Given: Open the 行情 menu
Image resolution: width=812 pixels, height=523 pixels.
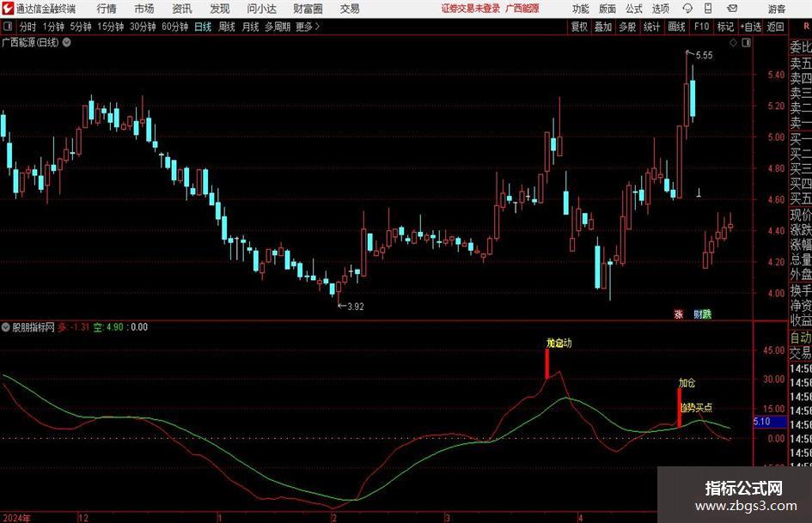Looking at the screenshot, I should [x=107, y=9].
